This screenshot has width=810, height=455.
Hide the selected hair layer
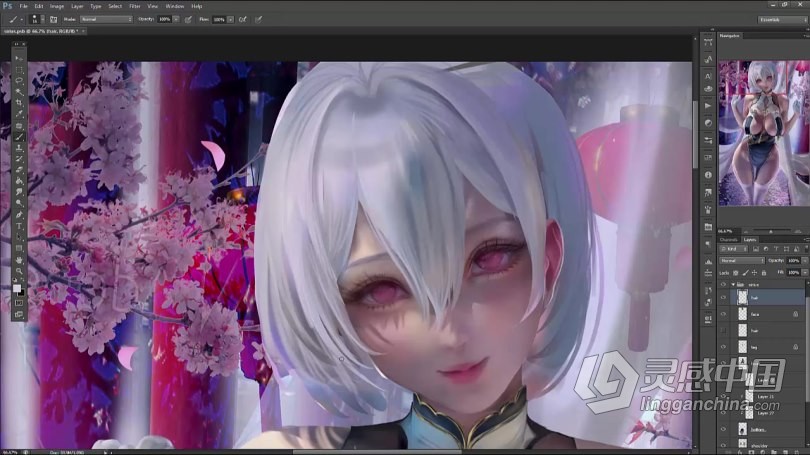723,297
